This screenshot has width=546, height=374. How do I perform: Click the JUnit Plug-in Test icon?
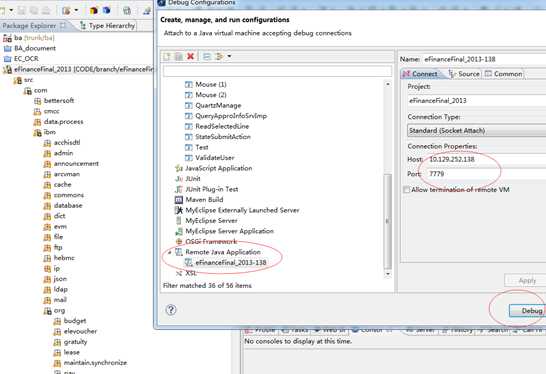tap(179, 189)
